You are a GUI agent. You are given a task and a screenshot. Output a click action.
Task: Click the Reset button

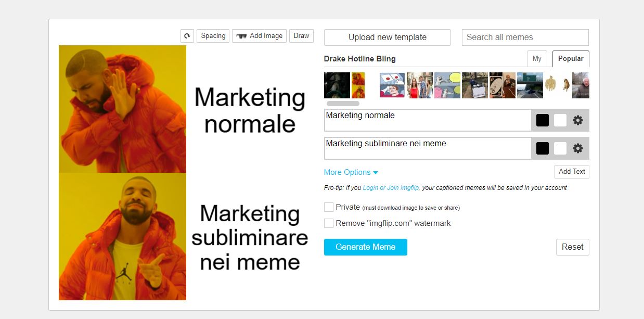572,247
